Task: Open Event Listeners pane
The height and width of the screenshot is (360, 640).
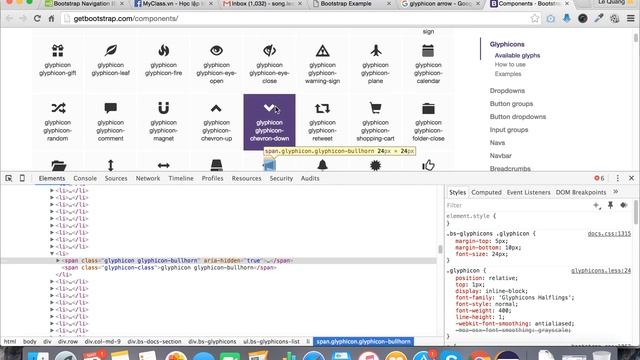Action: [529, 192]
